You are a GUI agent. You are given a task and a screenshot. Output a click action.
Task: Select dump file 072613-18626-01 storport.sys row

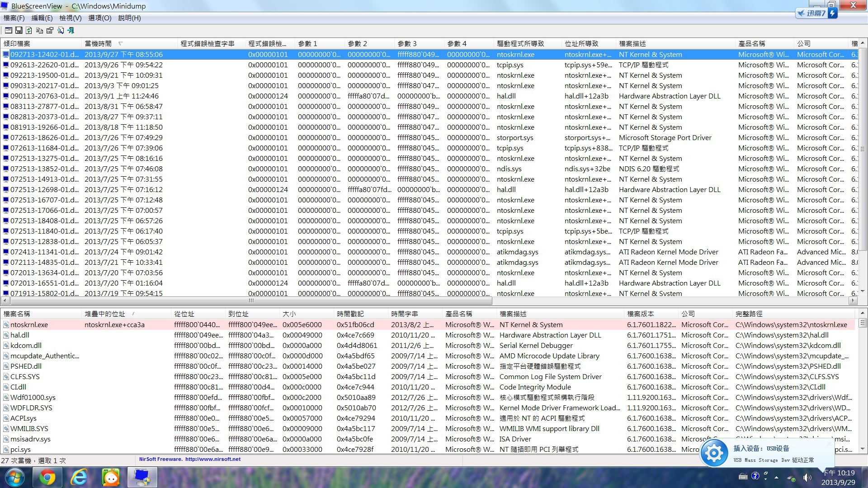(x=429, y=137)
